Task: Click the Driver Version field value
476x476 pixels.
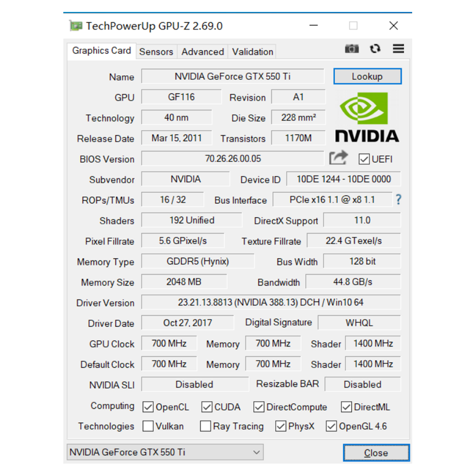Action: (x=271, y=302)
